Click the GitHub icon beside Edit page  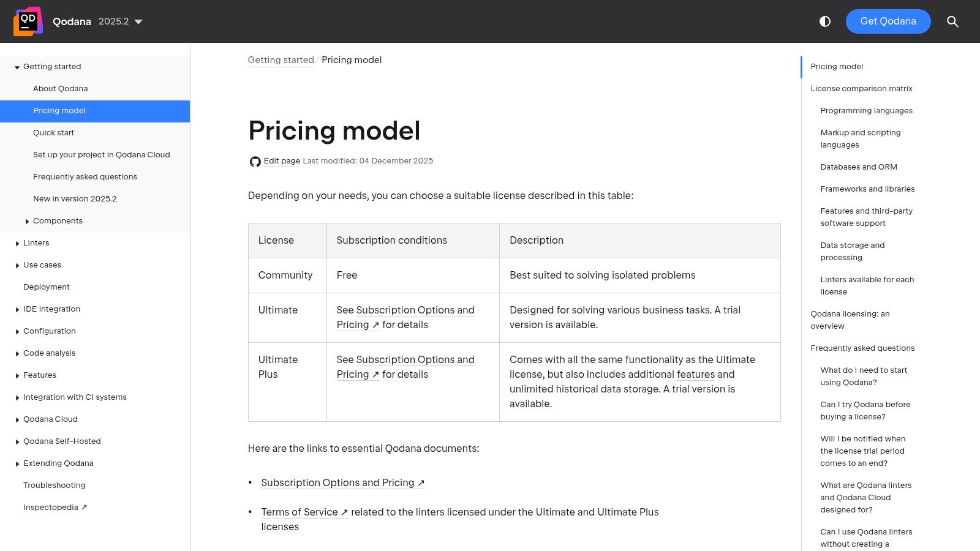pos(255,162)
